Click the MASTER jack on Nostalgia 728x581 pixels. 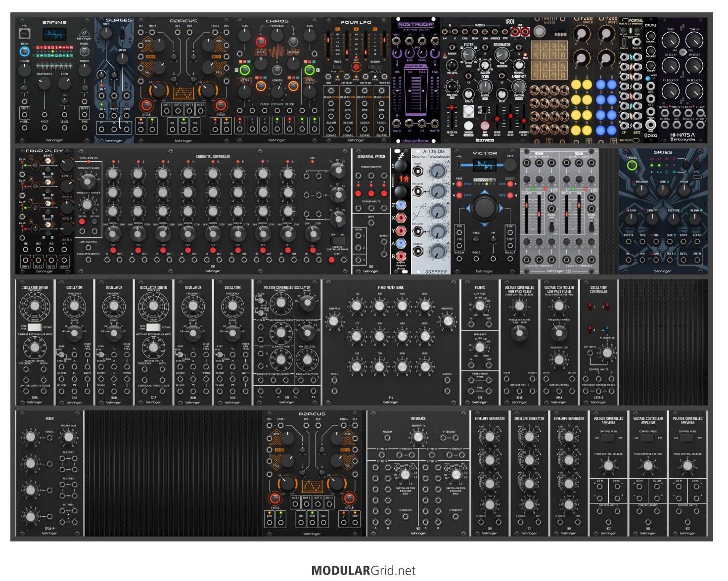(435, 123)
